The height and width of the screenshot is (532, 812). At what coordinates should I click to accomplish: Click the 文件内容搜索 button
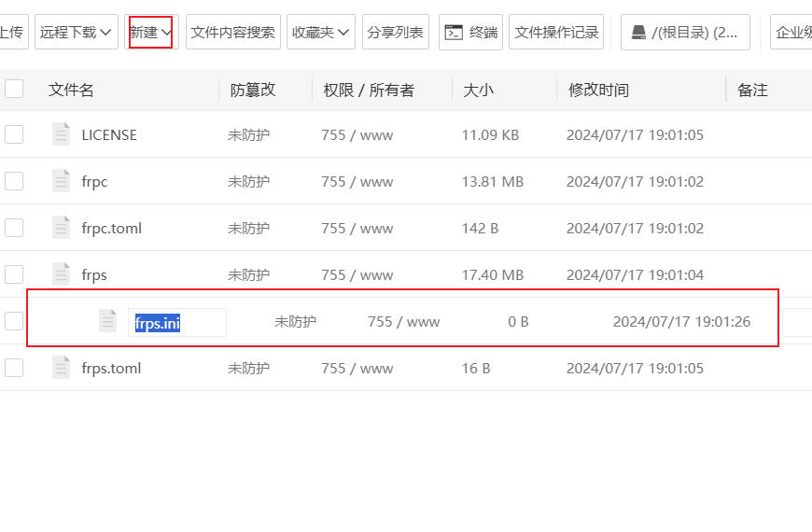tap(232, 32)
